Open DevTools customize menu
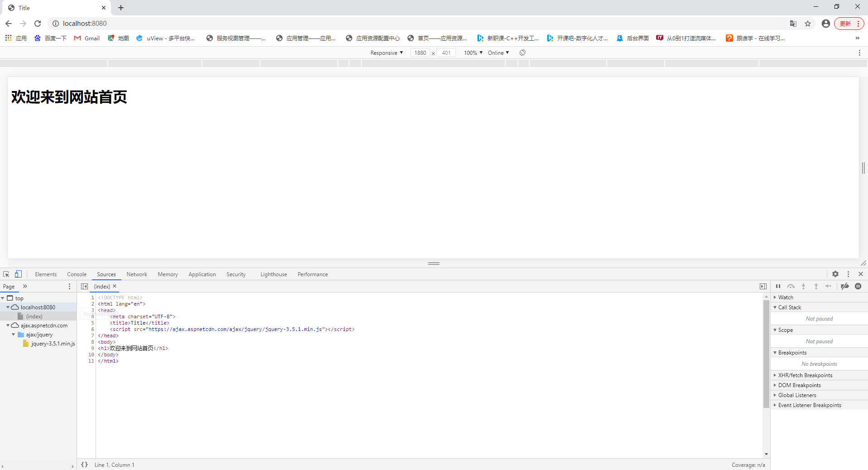Image resolution: width=868 pixels, height=470 pixels. coord(848,274)
